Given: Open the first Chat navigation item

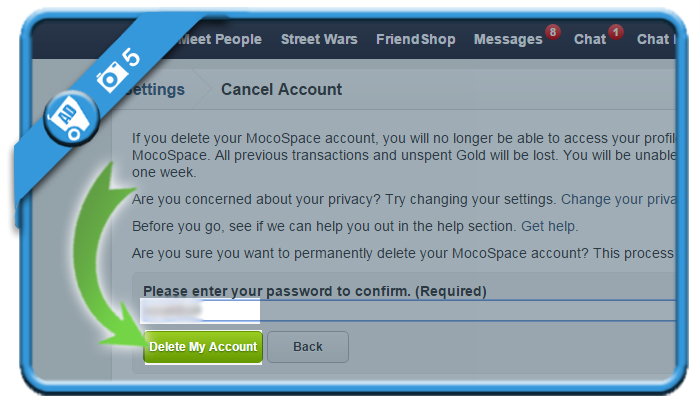Looking at the screenshot, I should pos(590,39).
